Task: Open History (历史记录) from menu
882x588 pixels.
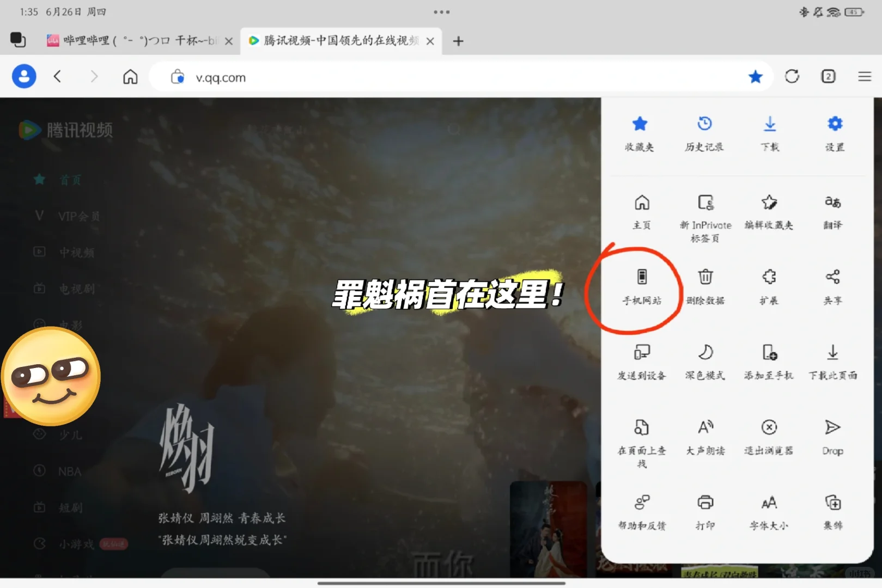Action: [x=704, y=133]
